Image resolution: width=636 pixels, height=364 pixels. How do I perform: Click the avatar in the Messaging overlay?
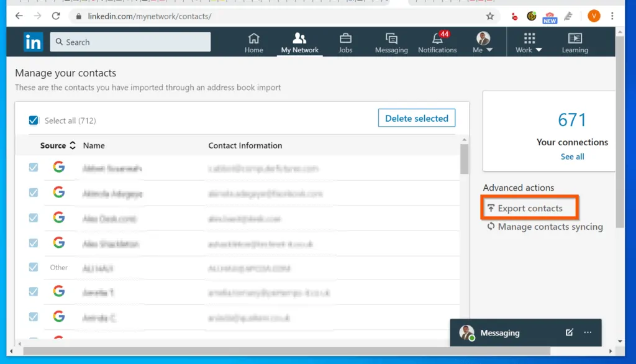pyautogui.click(x=467, y=333)
